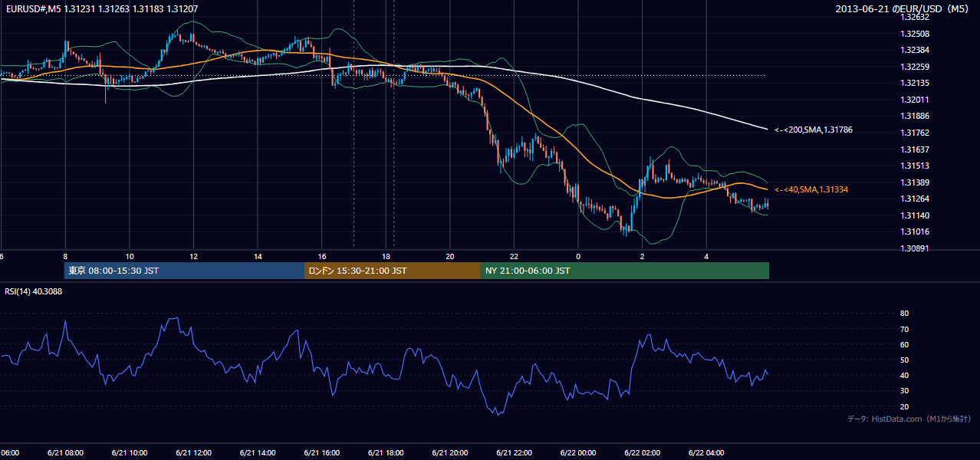Click hour label 22 under price chart
The image size is (980, 460).
(x=514, y=256)
